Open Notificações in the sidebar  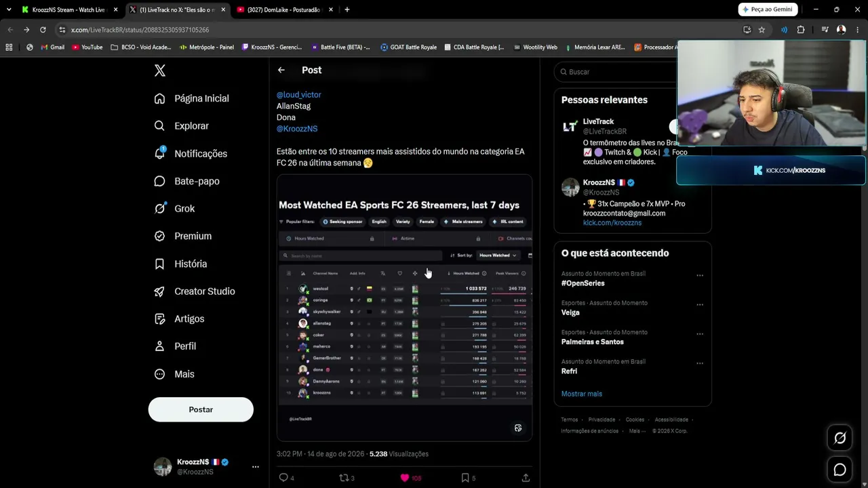point(191,154)
